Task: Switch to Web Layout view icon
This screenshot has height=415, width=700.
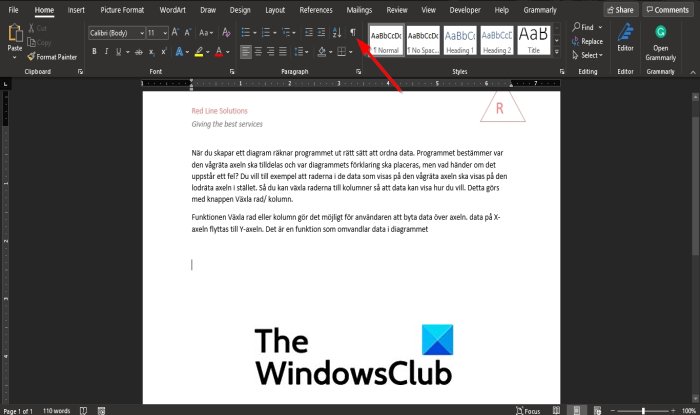Action: tap(597, 410)
